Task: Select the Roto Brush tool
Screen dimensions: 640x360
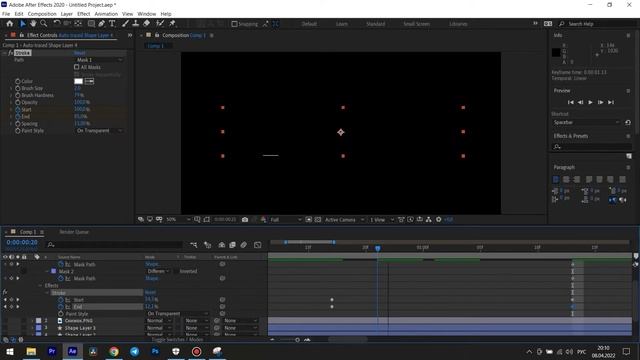Action: tap(160, 24)
